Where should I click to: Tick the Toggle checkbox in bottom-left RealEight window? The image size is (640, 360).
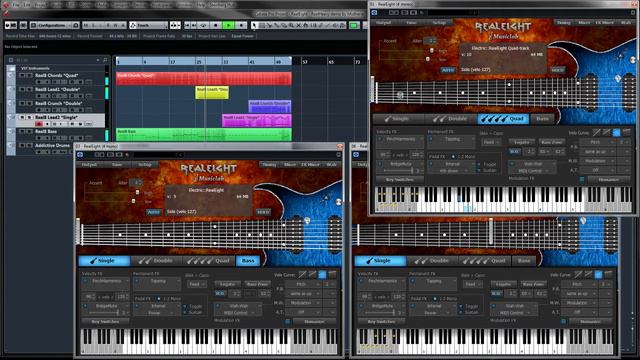pos(185,306)
